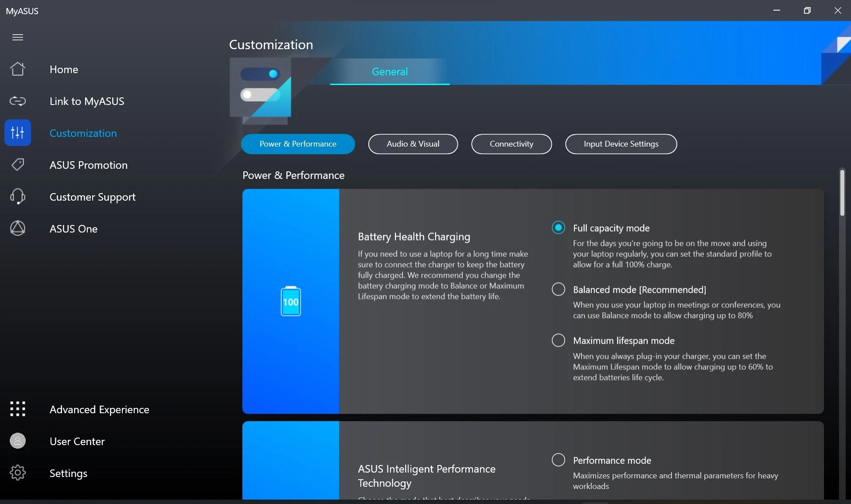Restore down the MyASUS window
Screen dimensions: 851x504
pos(807,10)
